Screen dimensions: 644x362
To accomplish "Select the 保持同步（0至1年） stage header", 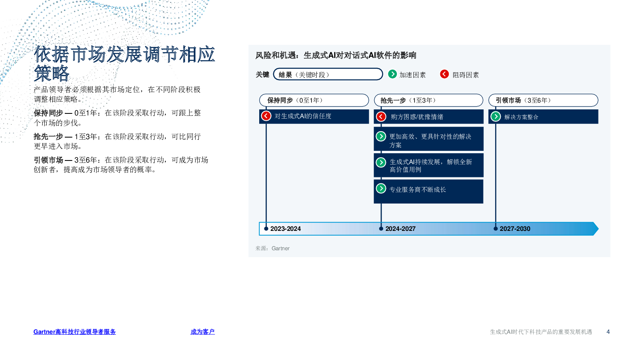I will (x=314, y=100).
